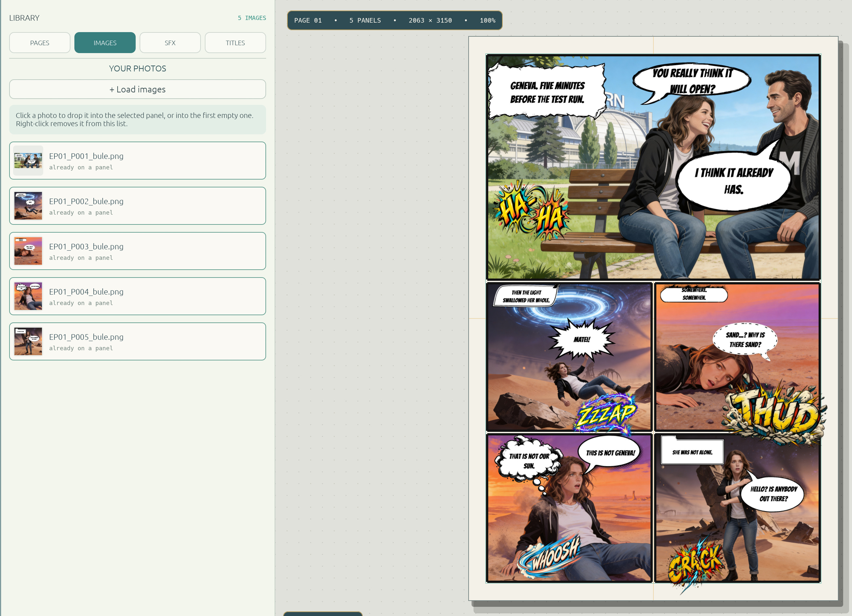Screen dimensions: 852x616
Task: Click the Load images button
Action: click(x=138, y=89)
